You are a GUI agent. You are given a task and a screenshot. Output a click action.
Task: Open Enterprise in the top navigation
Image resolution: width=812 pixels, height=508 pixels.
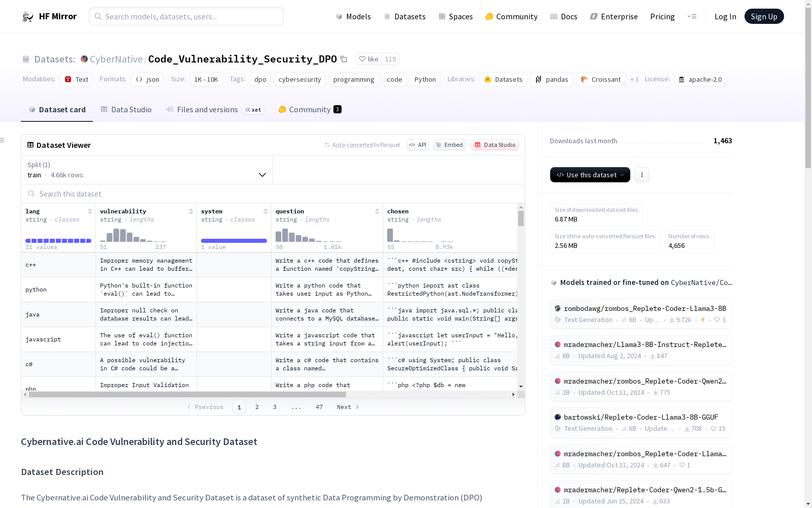click(614, 17)
